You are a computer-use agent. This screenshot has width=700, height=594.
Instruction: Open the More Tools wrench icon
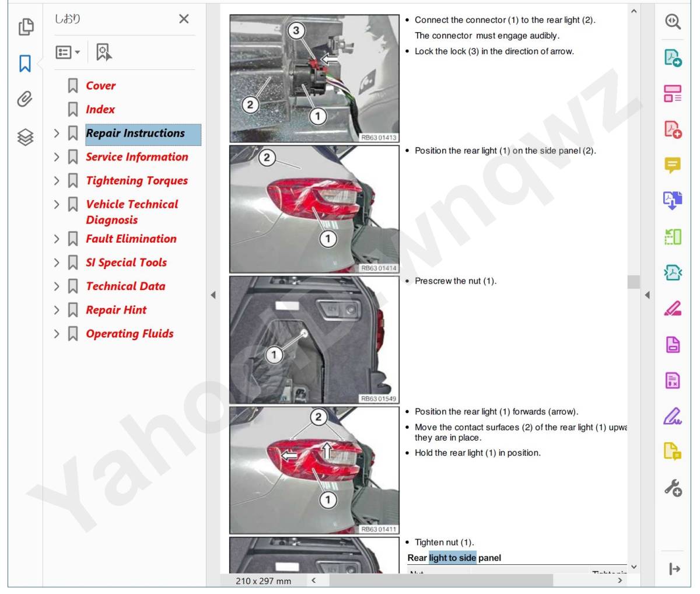coord(673,488)
